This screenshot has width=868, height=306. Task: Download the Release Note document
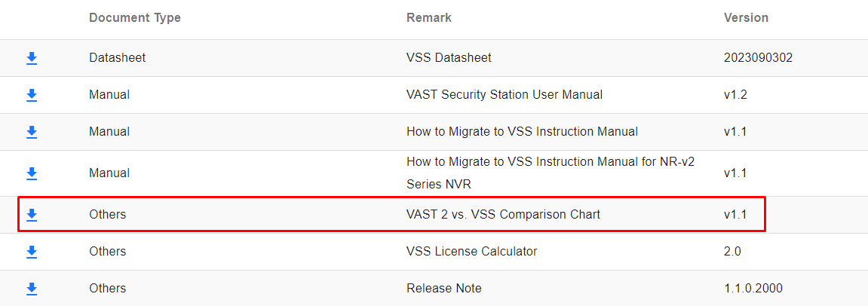coord(32,289)
